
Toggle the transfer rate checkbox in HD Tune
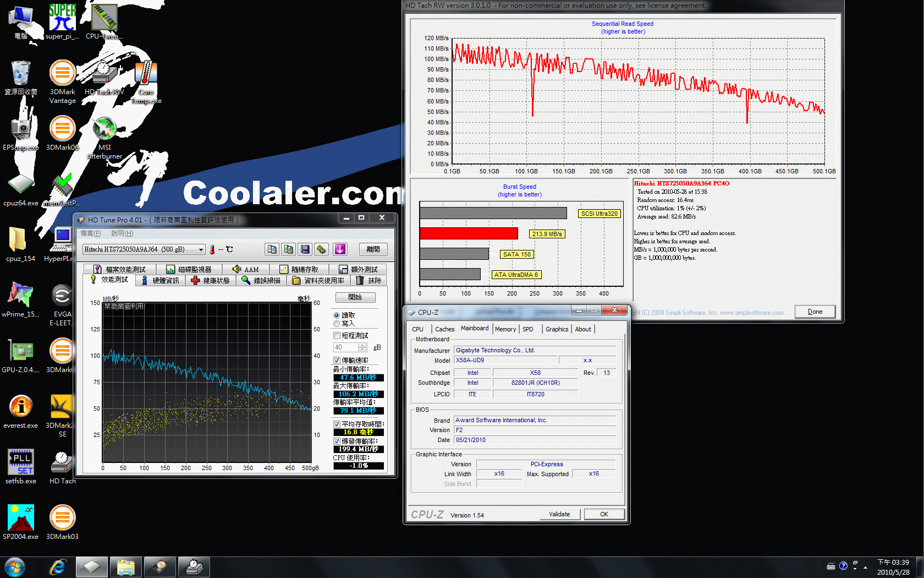point(337,361)
